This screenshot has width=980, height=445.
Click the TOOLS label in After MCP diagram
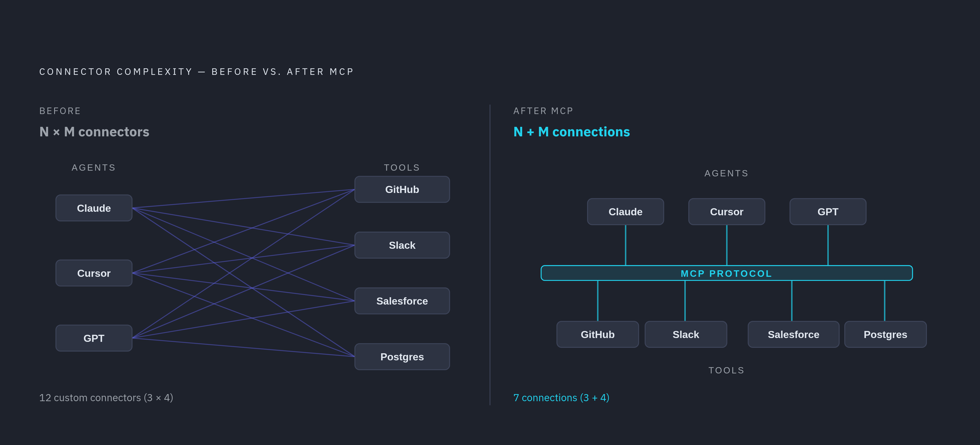coord(726,370)
